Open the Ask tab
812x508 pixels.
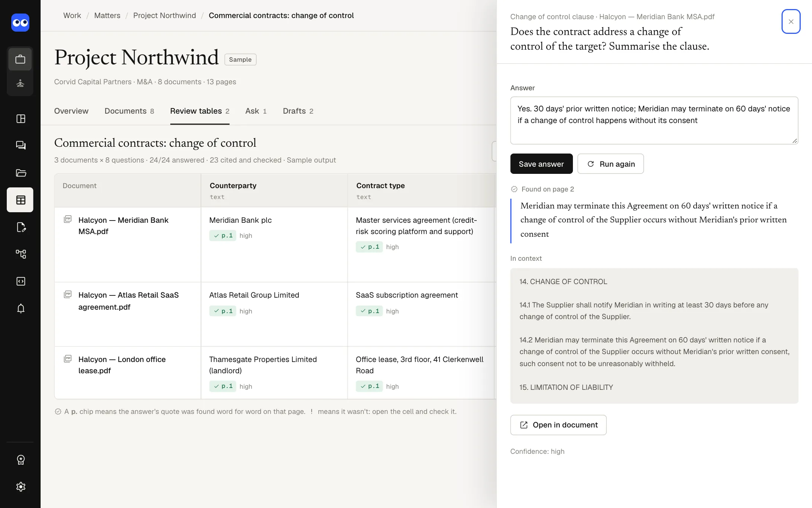[x=256, y=111]
